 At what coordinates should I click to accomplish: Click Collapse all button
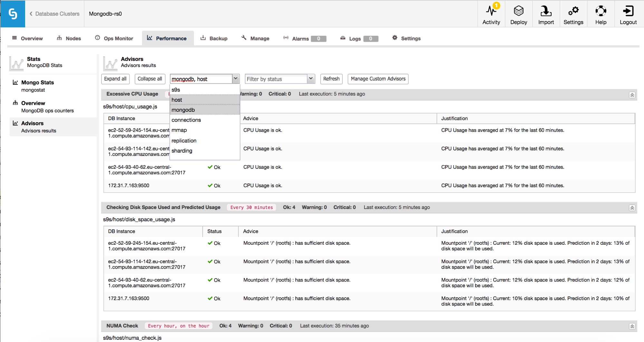(x=150, y=79)
